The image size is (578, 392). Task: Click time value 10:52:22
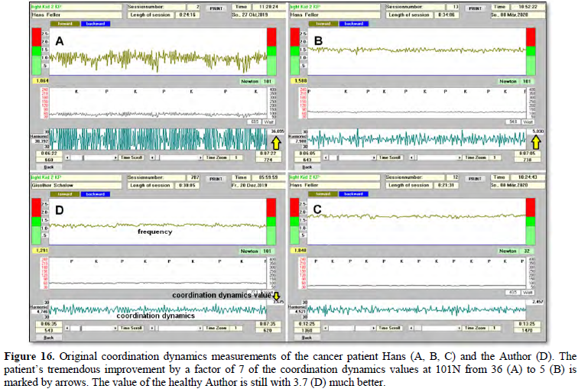[528, 7]
